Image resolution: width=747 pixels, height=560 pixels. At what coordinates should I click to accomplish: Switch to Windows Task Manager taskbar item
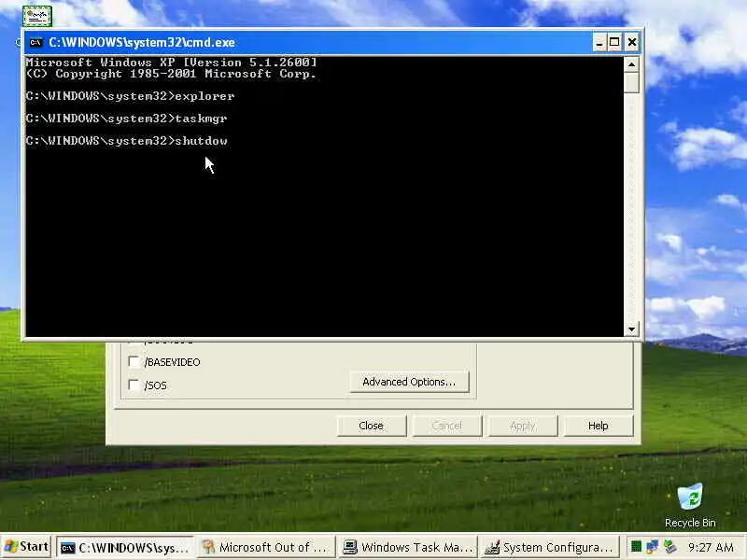pos(408,548)
